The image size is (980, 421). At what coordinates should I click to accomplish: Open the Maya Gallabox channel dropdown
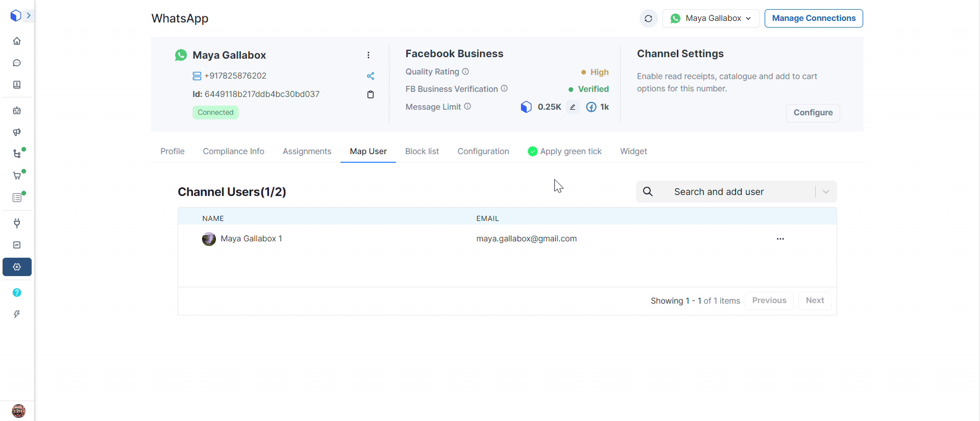pos(711,18)
